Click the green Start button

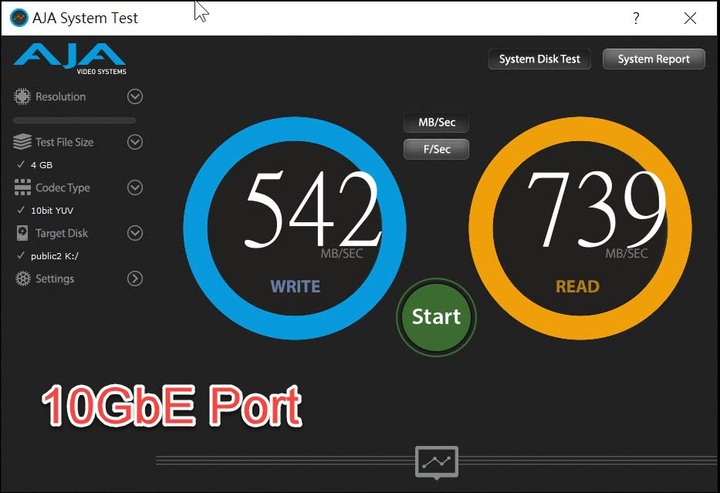click(x=436, y=317)
